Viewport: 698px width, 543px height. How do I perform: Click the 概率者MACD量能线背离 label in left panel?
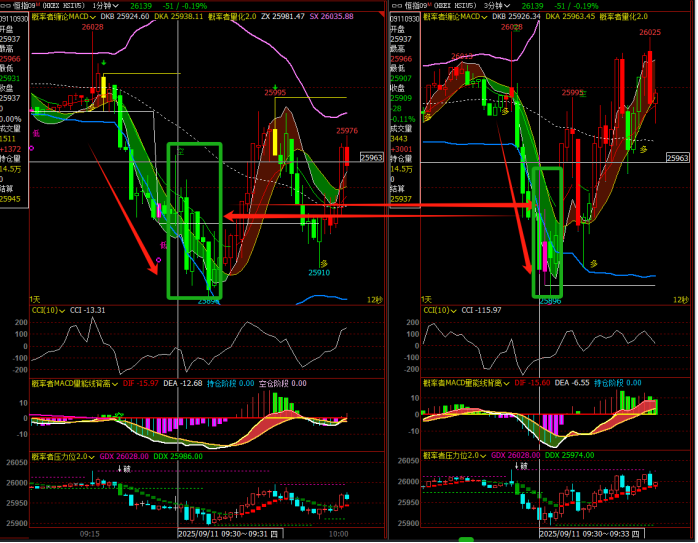[x=68, y=383]
